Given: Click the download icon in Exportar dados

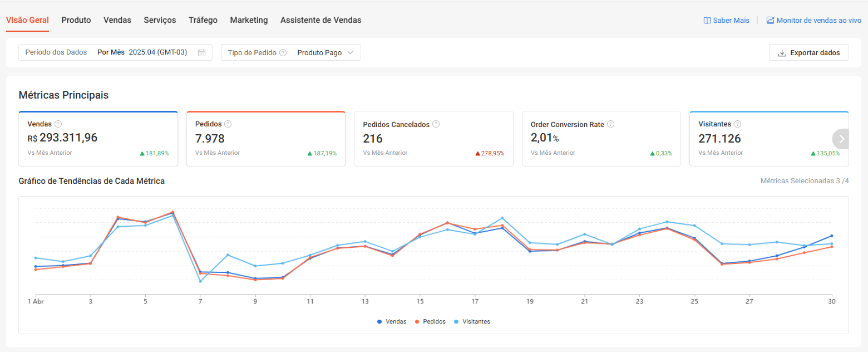Looking at the screenshot, I should (782, 53).
